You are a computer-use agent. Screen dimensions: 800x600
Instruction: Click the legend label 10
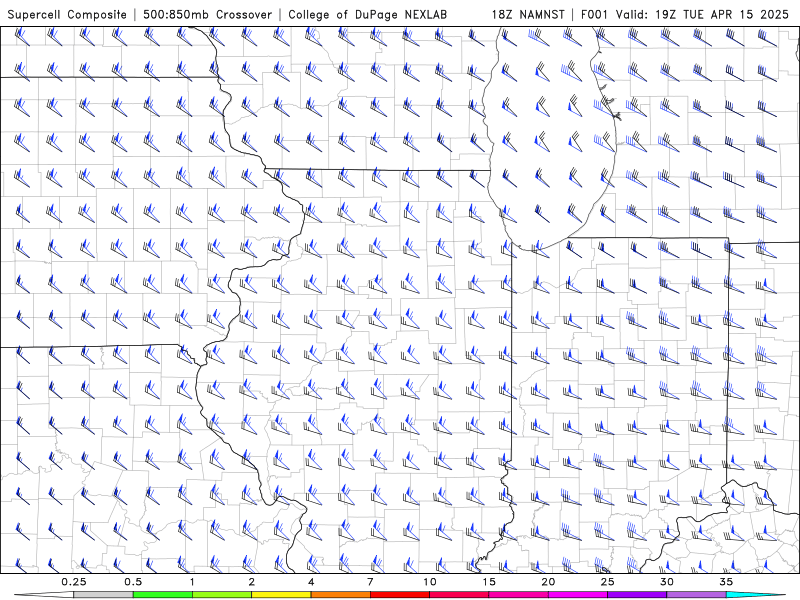click(x=430, y=582)
